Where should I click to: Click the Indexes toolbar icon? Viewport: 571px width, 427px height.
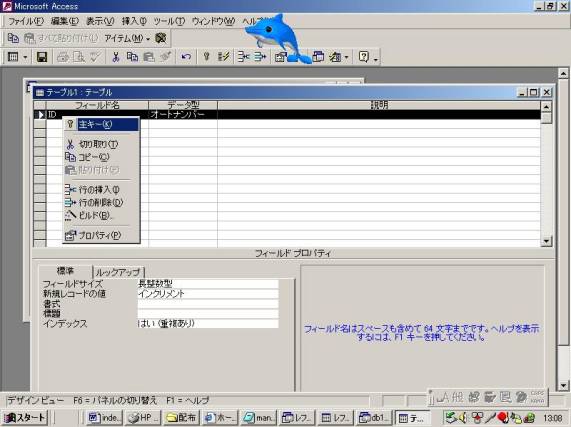(223, 57)
